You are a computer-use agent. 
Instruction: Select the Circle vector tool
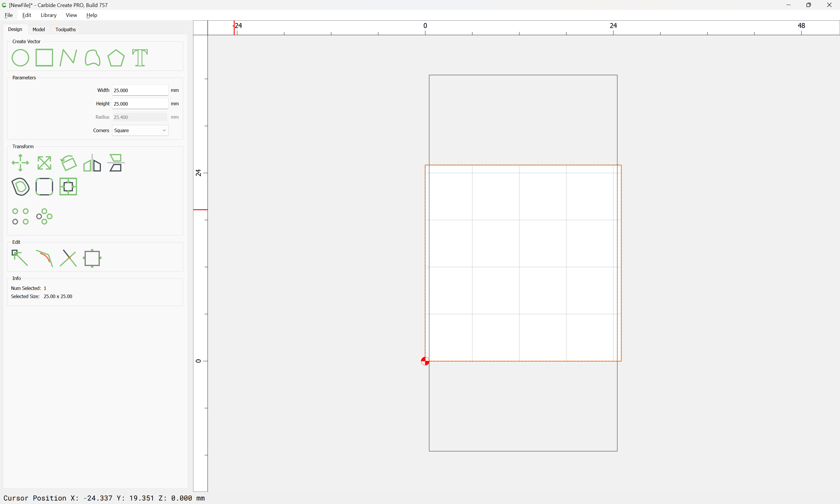[20, 58]
